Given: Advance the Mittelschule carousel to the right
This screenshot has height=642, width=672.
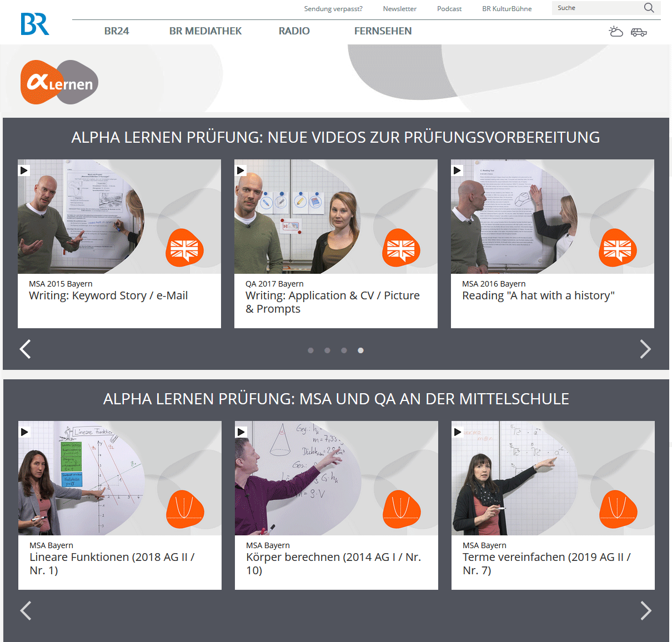Looking at the screenshot, I should coord(645,611).
